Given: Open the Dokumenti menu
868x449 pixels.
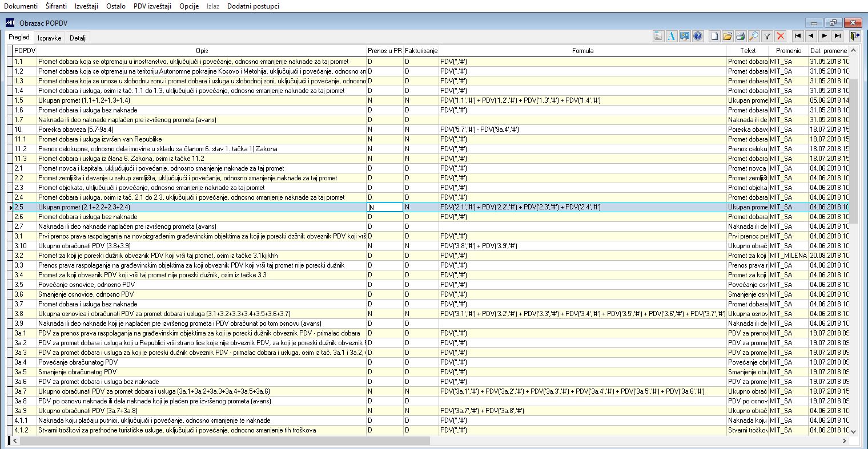Looking at the screenshot, I should (x=21, y=6).
